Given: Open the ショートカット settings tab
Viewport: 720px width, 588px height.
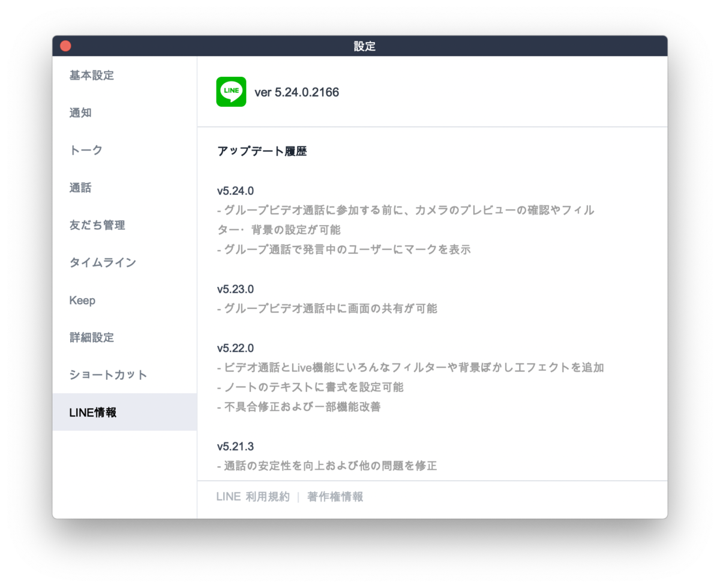Looking at the screenshot, I should (x=125, y=374).
